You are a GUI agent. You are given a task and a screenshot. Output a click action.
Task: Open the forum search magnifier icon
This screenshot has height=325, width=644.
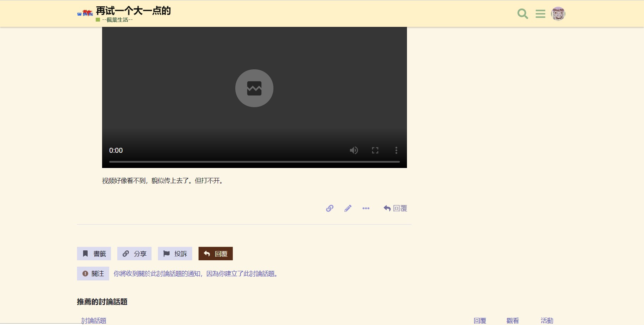522,14
